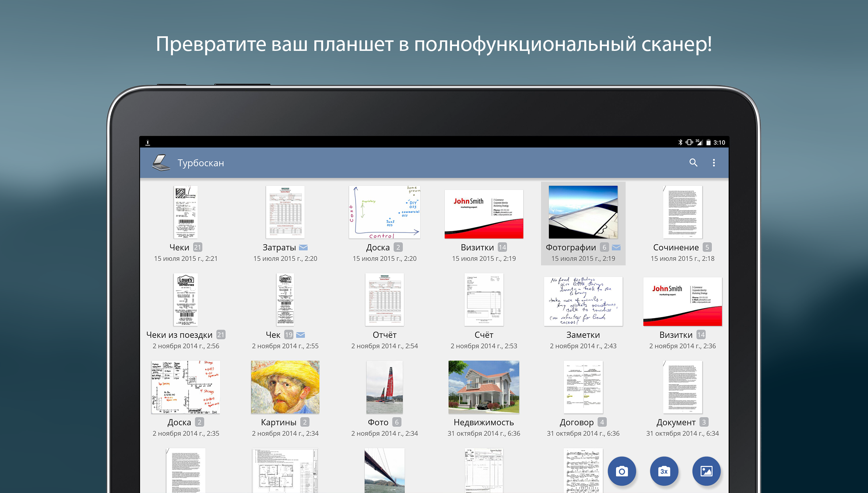
Task: Click the Заметки title label
Action: tap(583, 335)
